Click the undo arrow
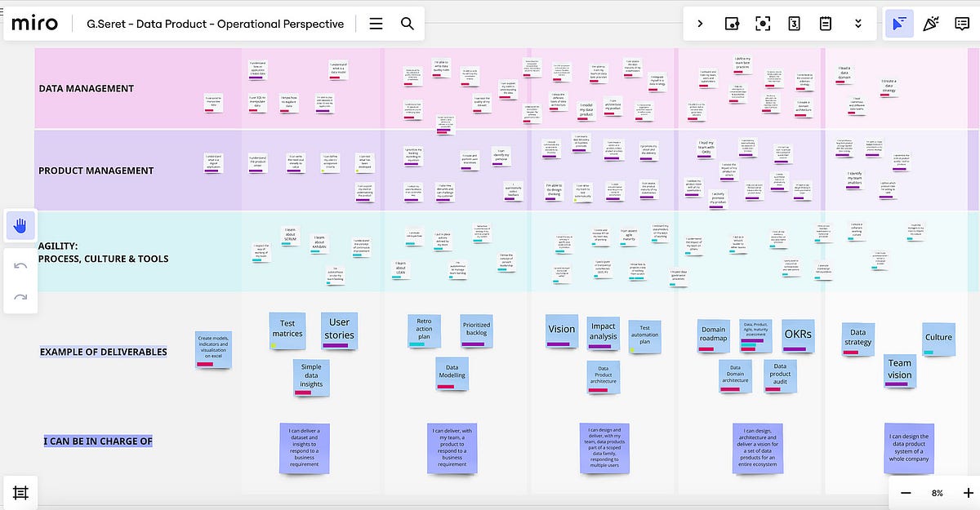The height and width of the screenshot is (510, 980). tap(20, 263)
